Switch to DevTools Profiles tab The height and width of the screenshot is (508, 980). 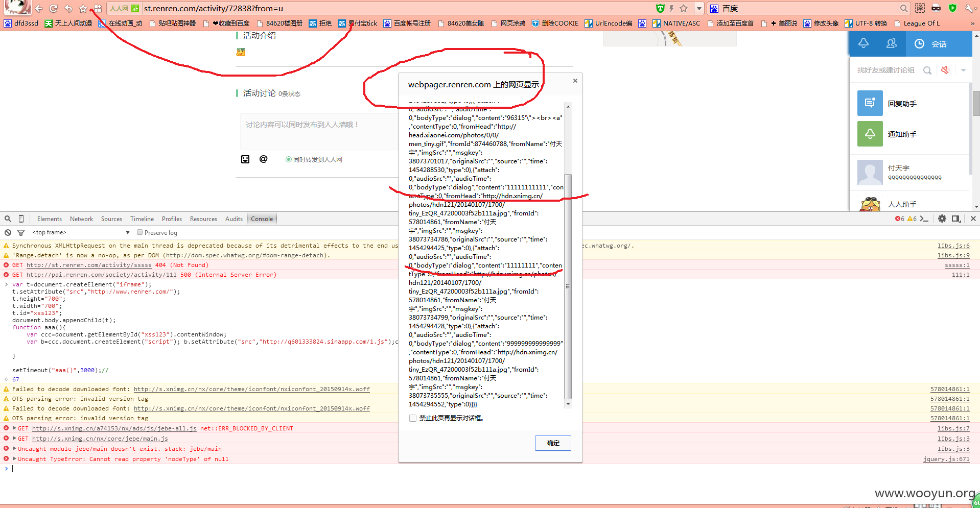(172, 219)
